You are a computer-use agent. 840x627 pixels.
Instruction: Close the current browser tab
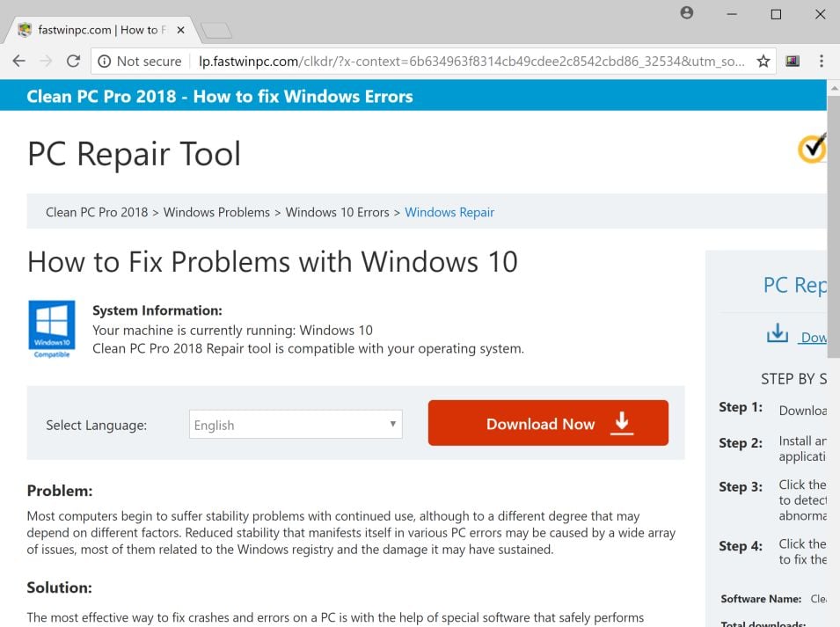point(180,28)
